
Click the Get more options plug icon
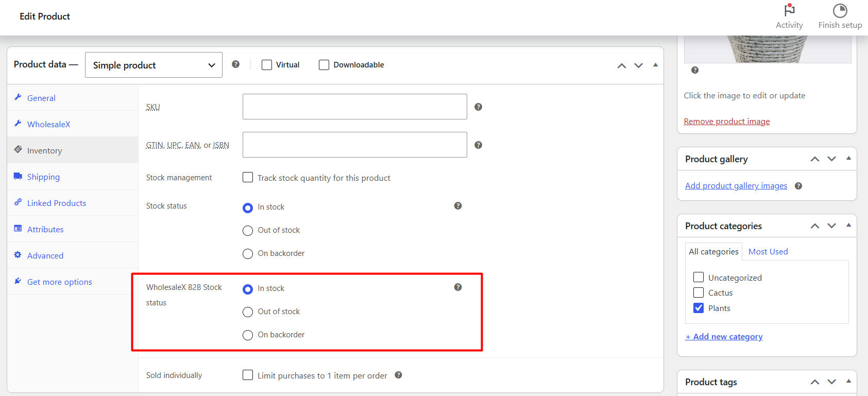[18, 281]
